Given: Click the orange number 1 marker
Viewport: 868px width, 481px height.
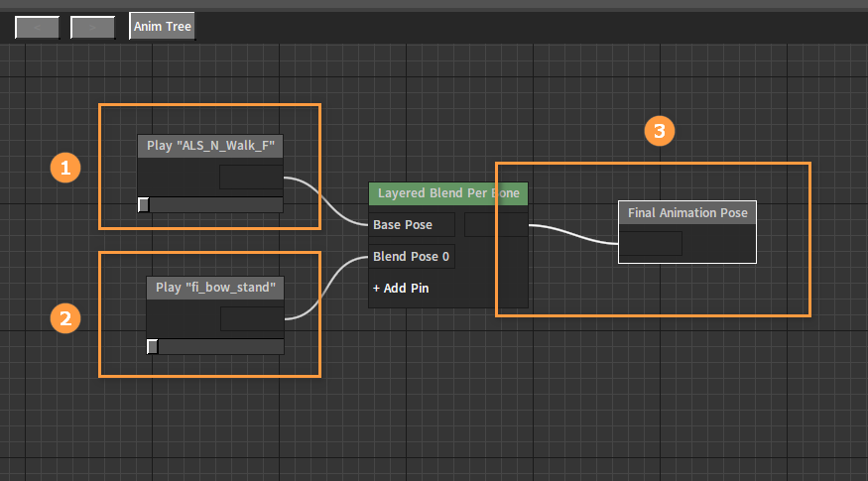Looking at the screenshot, I should coord(65,168).
